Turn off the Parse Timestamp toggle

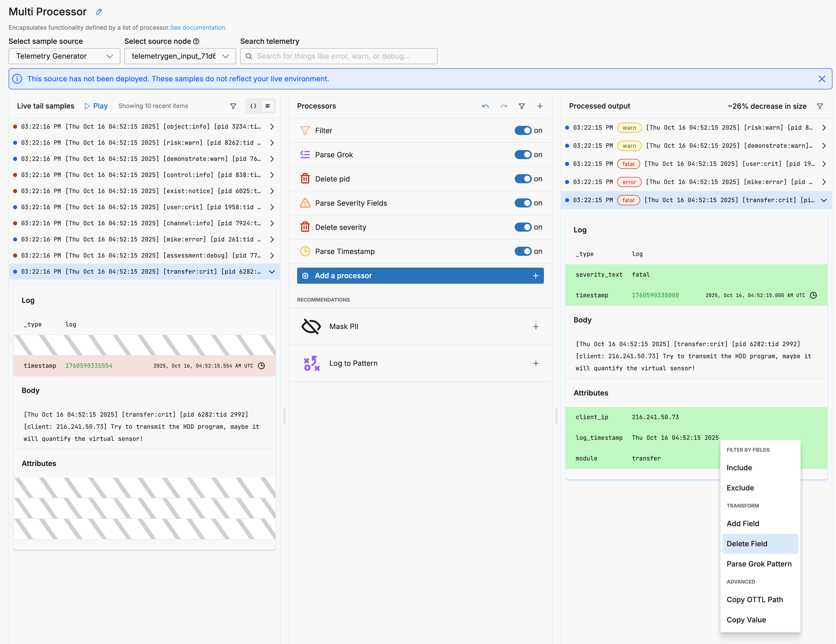[x=522, y=252]
